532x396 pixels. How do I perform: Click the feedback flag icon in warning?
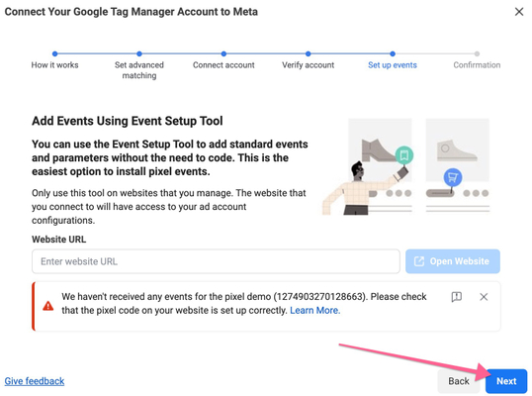pyautogui.click(x=456, y=297)
